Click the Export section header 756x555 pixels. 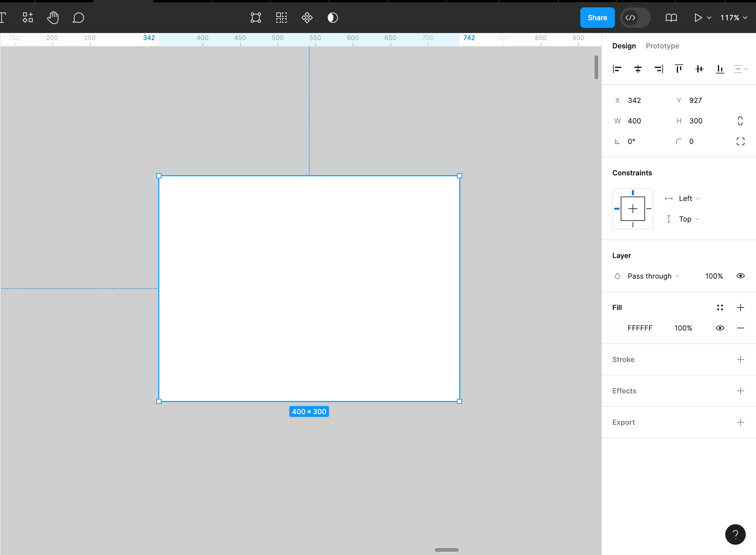(x=623, y=422)
